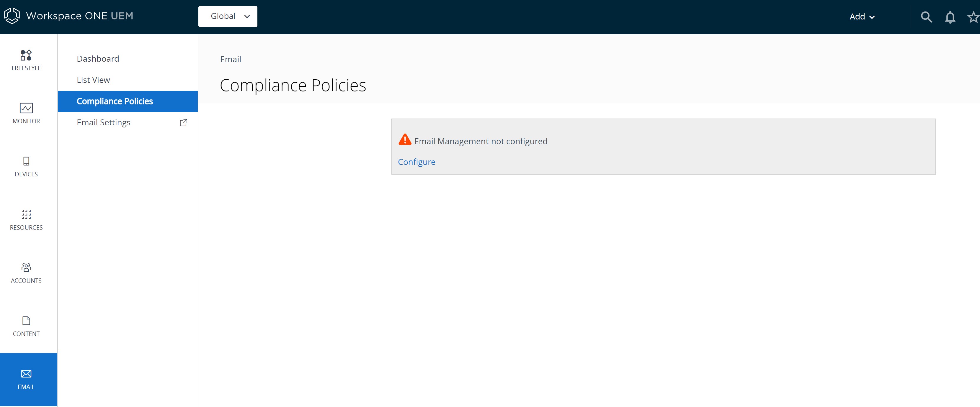Click 'Email Management not configured' message
This screenshot has width=980, height=407.
[x=481, y=141]
